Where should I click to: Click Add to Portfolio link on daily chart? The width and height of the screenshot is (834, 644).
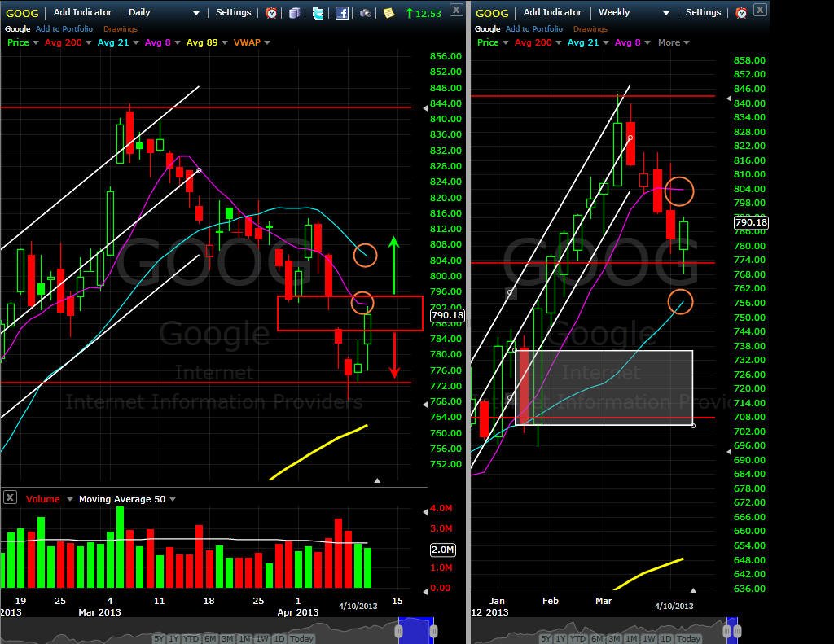[64, 29]
